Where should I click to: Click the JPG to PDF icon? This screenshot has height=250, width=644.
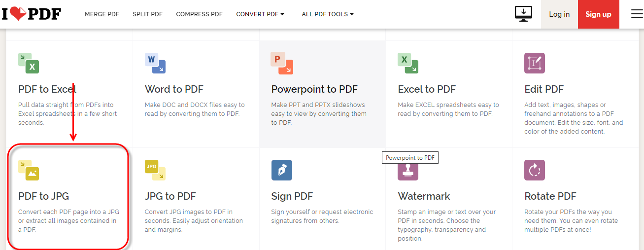click(155, 170)
